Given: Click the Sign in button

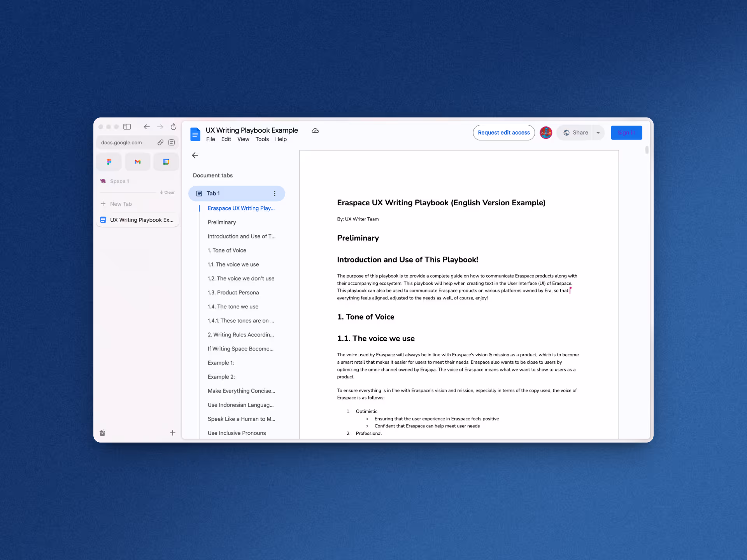Looking at the screenshot, I should [x=626, y=133].
